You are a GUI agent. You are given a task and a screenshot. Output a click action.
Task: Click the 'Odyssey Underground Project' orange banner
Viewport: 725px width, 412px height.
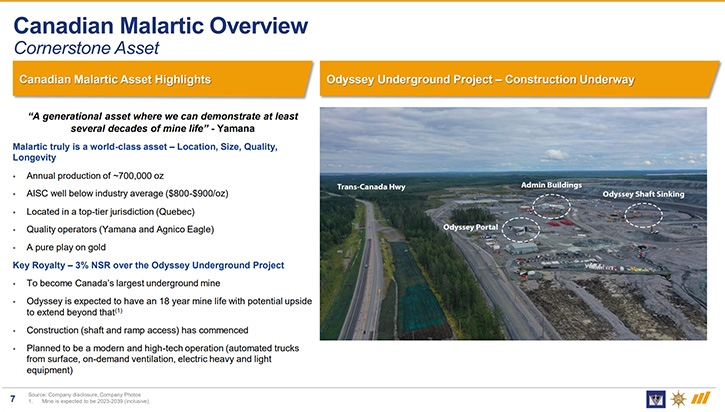coord(520,79)
